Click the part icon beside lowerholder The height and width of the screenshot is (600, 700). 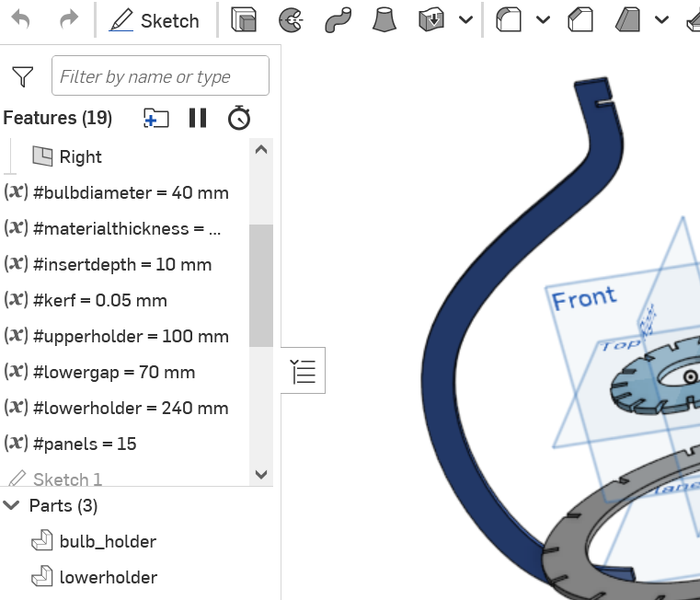click(42, 576)
